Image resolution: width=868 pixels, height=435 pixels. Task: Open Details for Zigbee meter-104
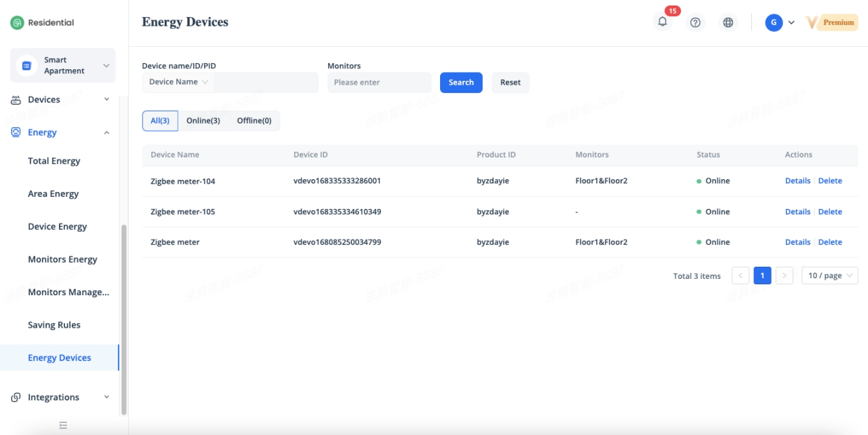797,181
